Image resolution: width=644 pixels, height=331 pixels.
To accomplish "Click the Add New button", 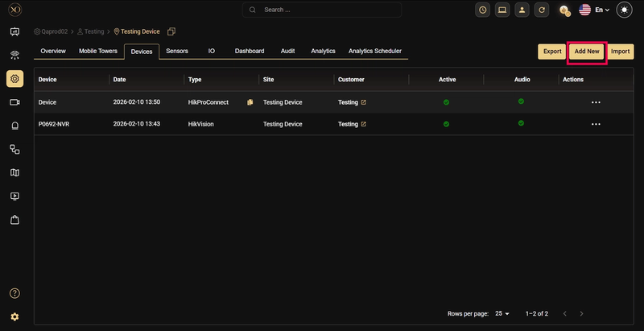I will pyautogui.click(x=587, y=52).
